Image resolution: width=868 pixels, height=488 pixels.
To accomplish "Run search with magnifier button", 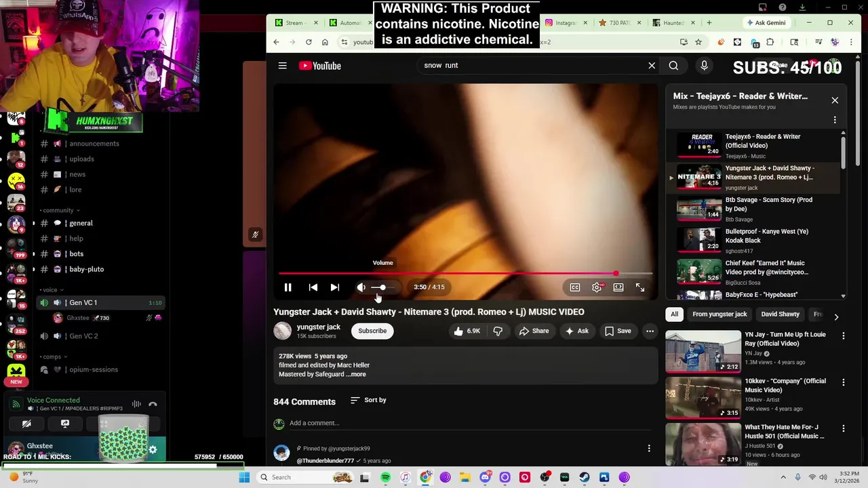I will pos(673,66).
